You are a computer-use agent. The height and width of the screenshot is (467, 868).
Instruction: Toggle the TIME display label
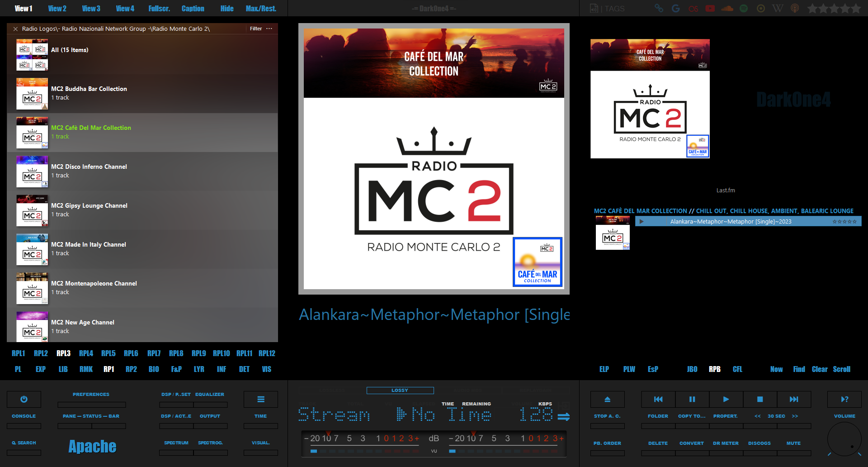pos(448,404)
